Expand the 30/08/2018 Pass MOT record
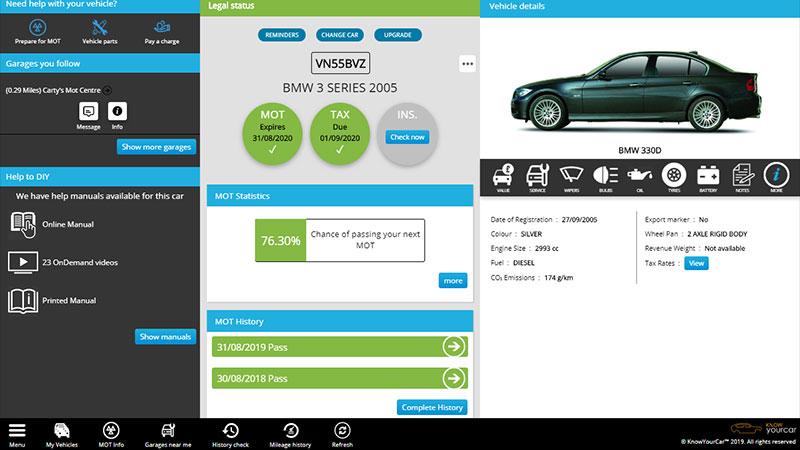The image size is (800, 450). click(x=340, y=378)
